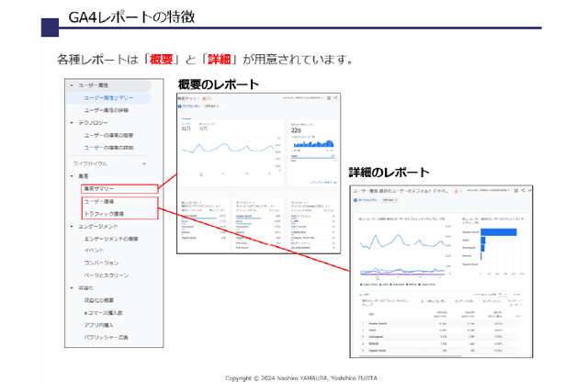Open ユーザー属性の詳細 report

107,110
